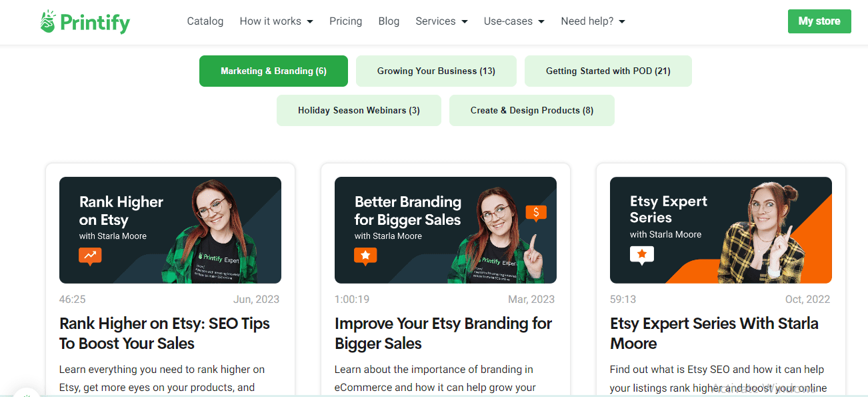Expand the How it works menu
868x397 pixels.
tap(276, 21)
